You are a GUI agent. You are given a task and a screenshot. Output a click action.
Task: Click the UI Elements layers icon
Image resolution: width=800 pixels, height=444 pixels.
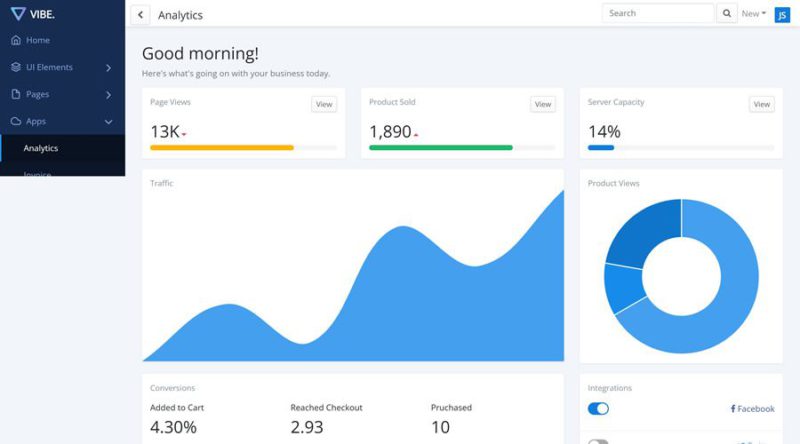[x=16, y=68]
